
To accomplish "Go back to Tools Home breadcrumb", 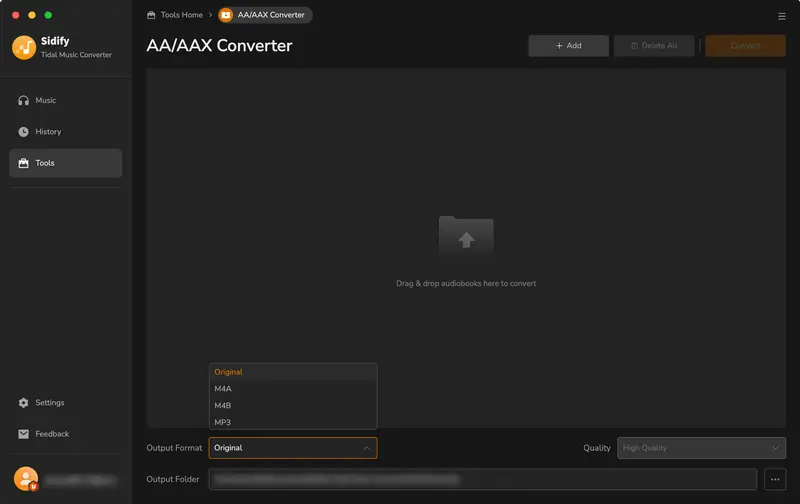I will 175,15.
